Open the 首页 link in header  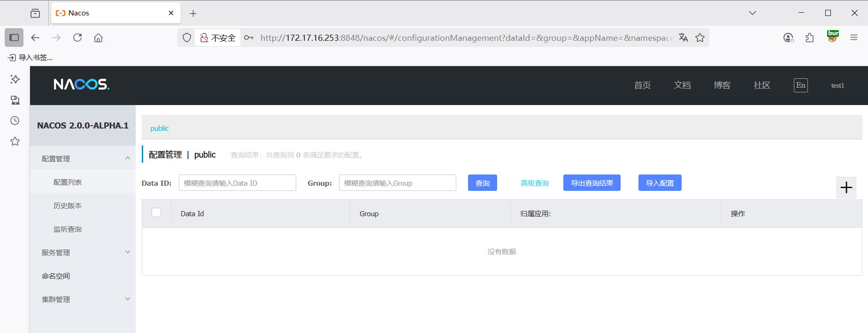tap(642, 85)
